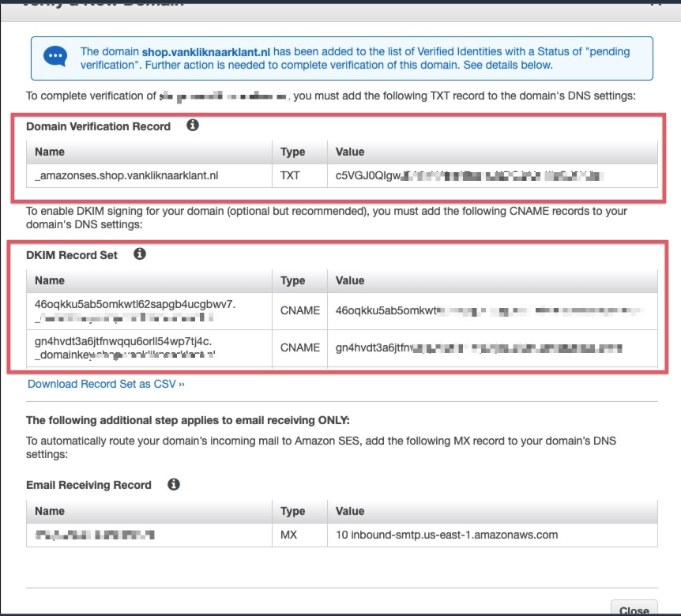This screenshot has height=616, width=681.
Task: Click Type header in Email Receiving table
Action: coord(293,511)
